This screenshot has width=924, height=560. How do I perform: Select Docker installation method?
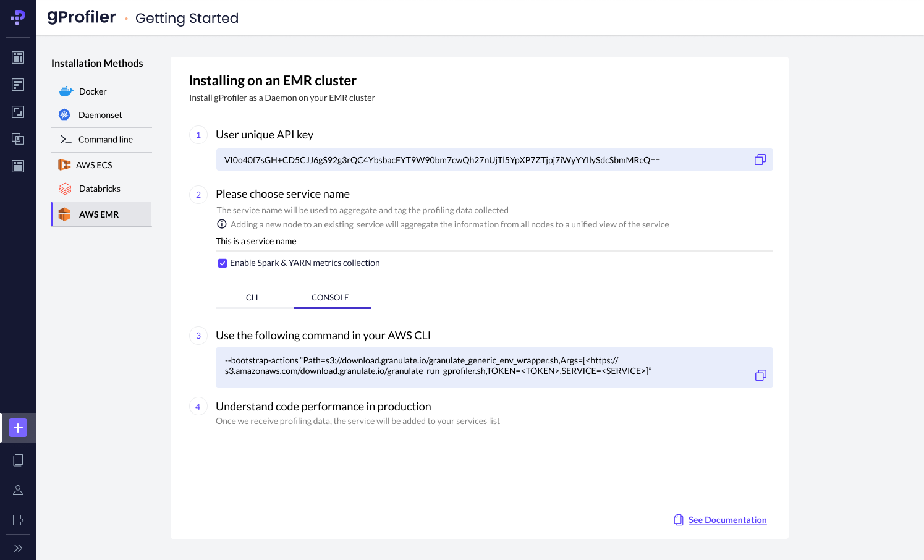[93, 91]
